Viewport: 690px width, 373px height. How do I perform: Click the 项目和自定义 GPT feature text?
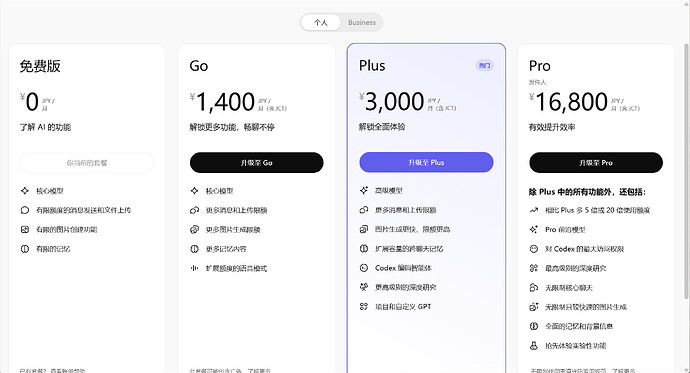click(403, 307)
